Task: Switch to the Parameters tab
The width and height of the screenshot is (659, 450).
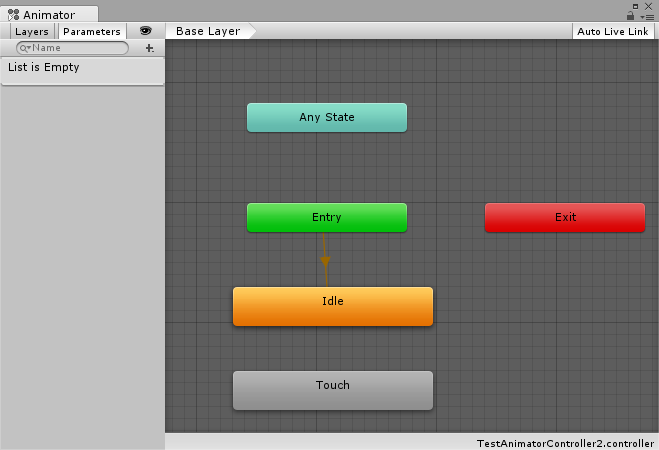Action: pos(91,31)
